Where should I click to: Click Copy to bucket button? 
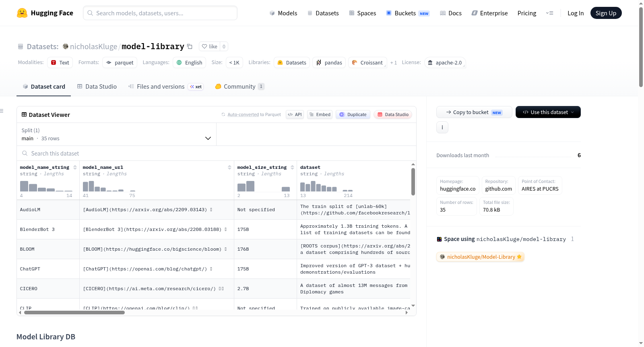[474, 112]
